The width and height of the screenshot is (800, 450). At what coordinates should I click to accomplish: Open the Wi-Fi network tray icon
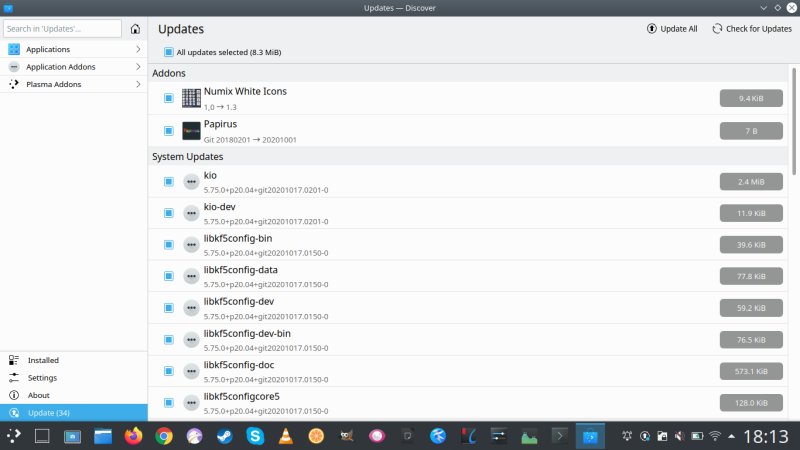click(x=715, y=436)
